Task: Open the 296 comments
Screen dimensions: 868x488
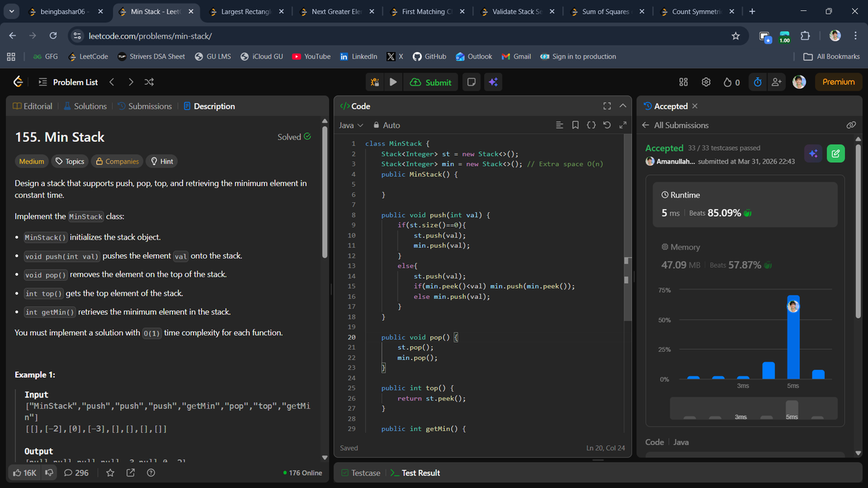Action: 77,473
